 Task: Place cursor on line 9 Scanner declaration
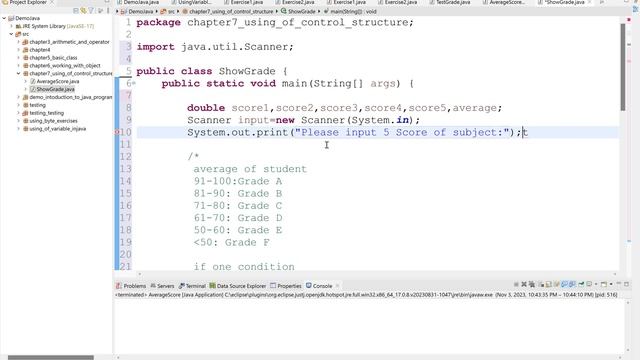(x=303, y=120)
